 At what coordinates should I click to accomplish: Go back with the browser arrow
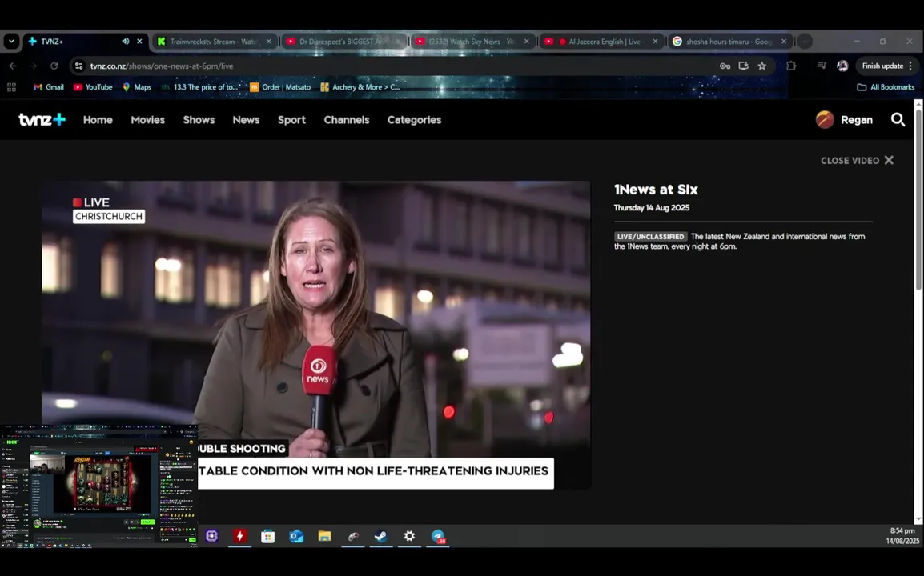click(x=12, y=66)
